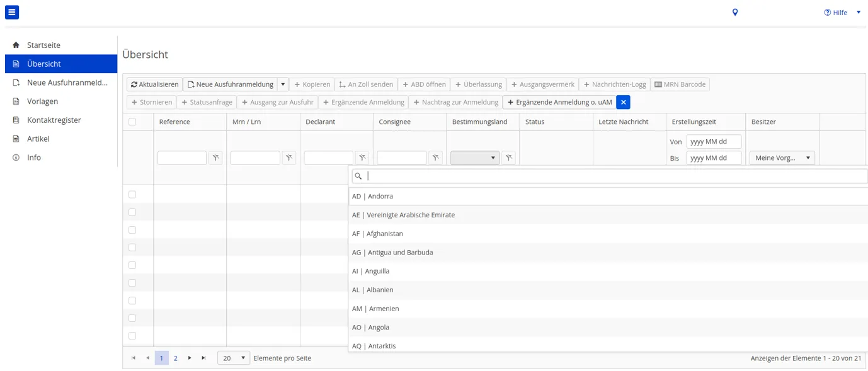868x371 pixels.
Task: Go to the last page arrow
Action: coord(203,358)
